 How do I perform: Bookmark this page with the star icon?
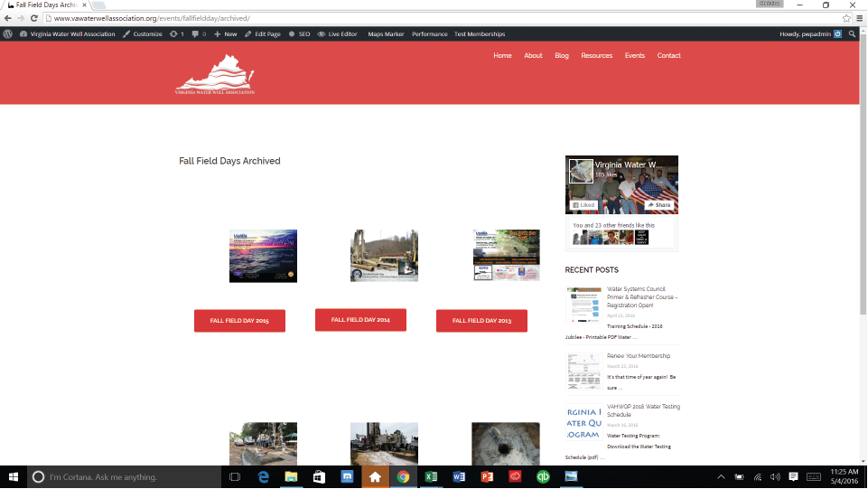846,18
